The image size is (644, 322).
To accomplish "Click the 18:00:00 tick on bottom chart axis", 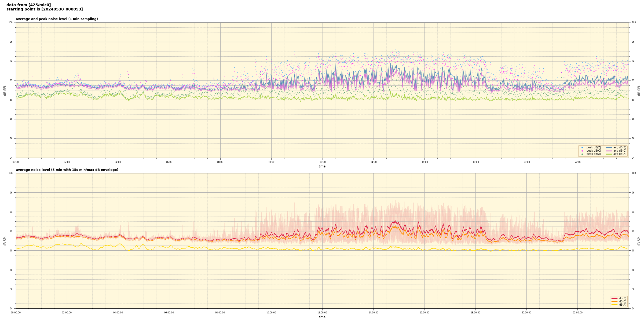I will pyautogui.click(x=475, y=313).
